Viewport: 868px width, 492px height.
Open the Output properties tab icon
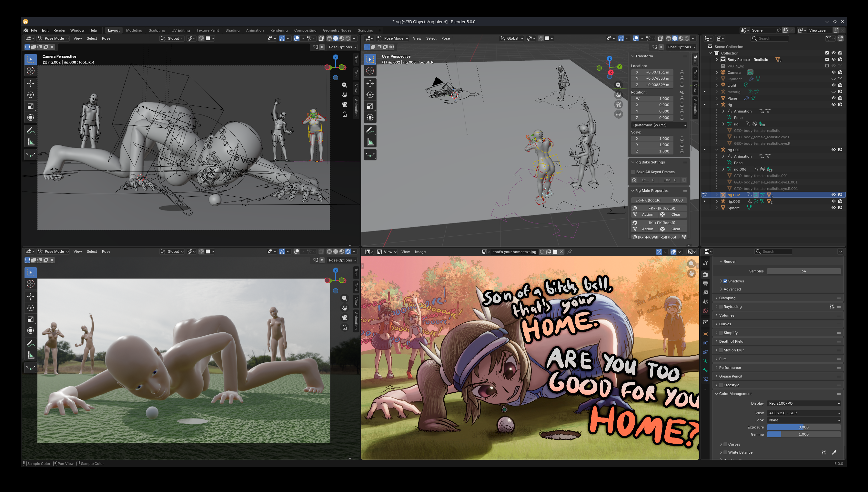click(705, 283)
